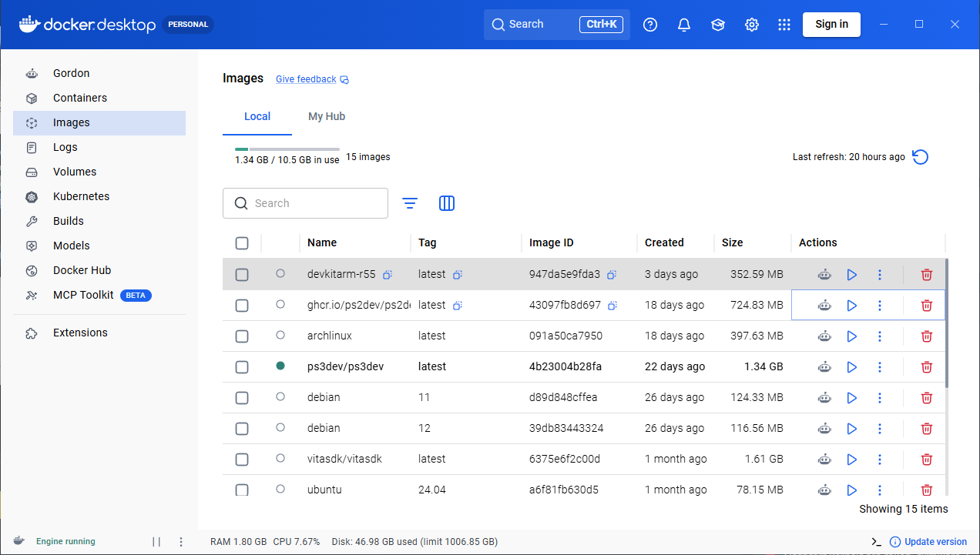Open the Settings gear icon
Screen dimensions: 980x555
pyautogui.click(x=752, y=25)
